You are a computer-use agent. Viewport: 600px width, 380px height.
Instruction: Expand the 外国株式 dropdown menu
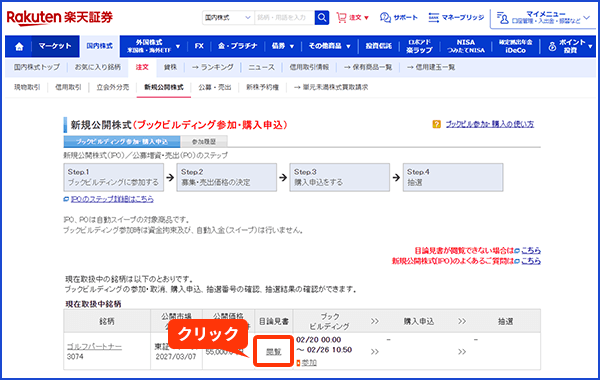tap(153, 46)
